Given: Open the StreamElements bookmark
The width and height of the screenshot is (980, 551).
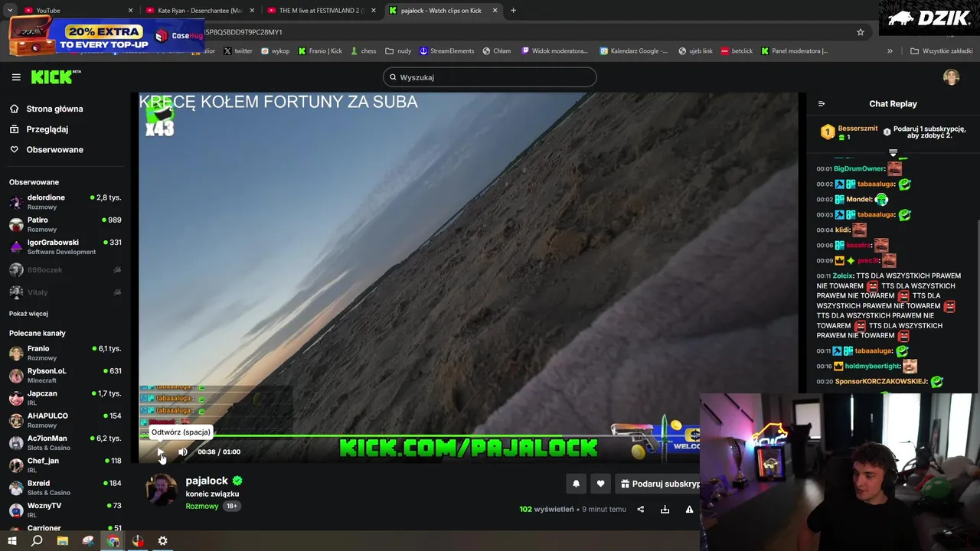Looking at the screenshot, I should (x=446, y=51).
